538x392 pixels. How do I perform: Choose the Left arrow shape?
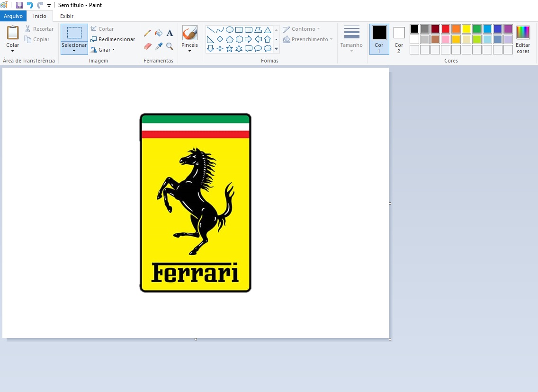(258, 39)
